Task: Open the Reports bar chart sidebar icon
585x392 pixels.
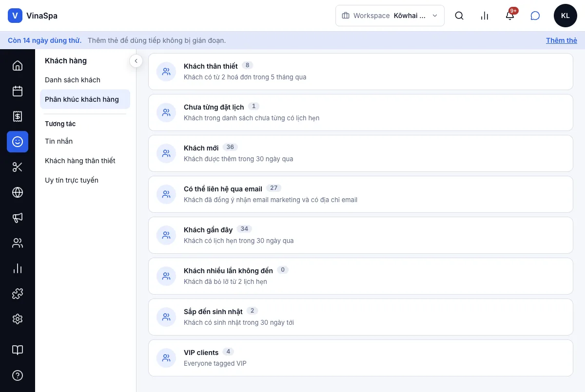Action: coord(18,268)
